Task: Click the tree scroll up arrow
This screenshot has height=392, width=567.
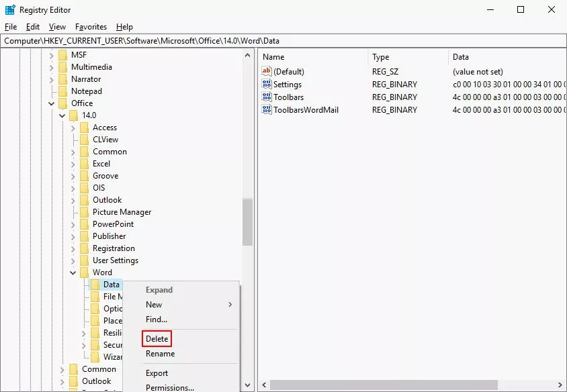Action: (247, 55)
